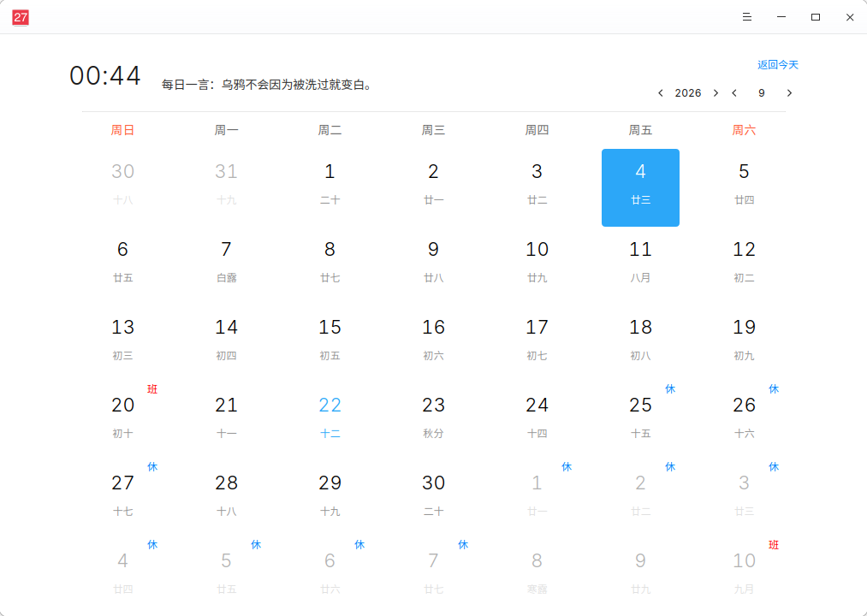Image resolution: width=867 pixels, height=616 pixels.
Task: Go to previous month before 9
Action: pos(734,93)
